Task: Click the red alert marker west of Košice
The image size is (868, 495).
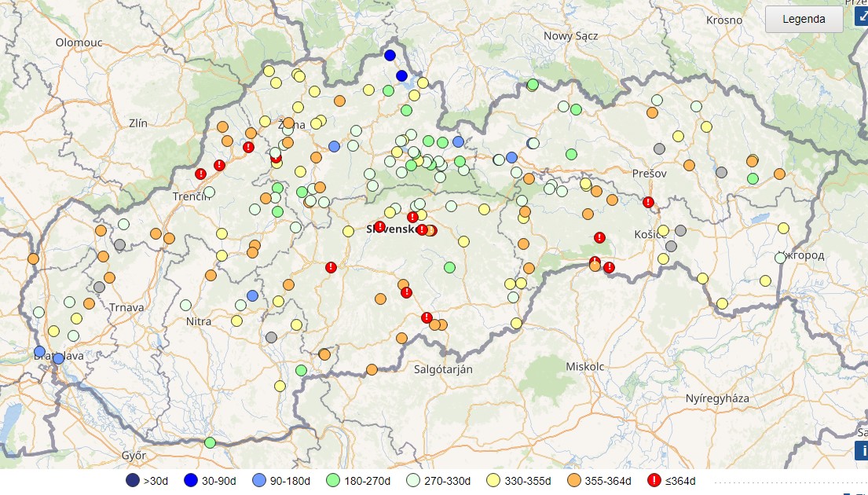Action: click(600, 237)
